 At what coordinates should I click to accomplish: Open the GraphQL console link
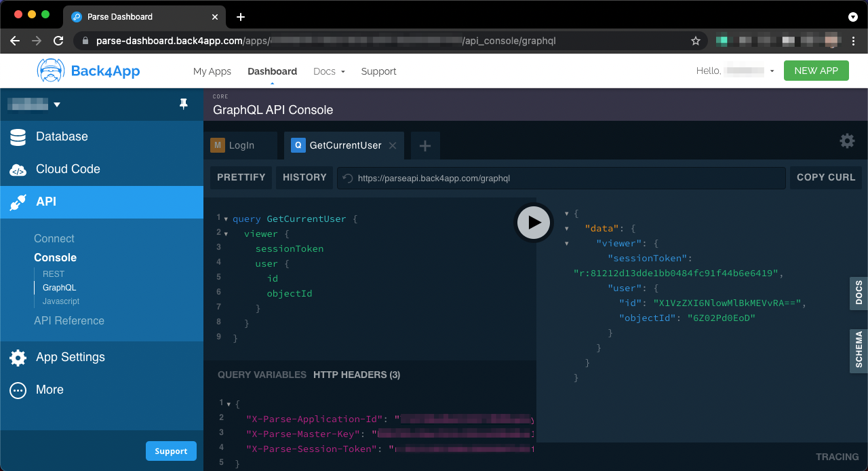(60, 288)
